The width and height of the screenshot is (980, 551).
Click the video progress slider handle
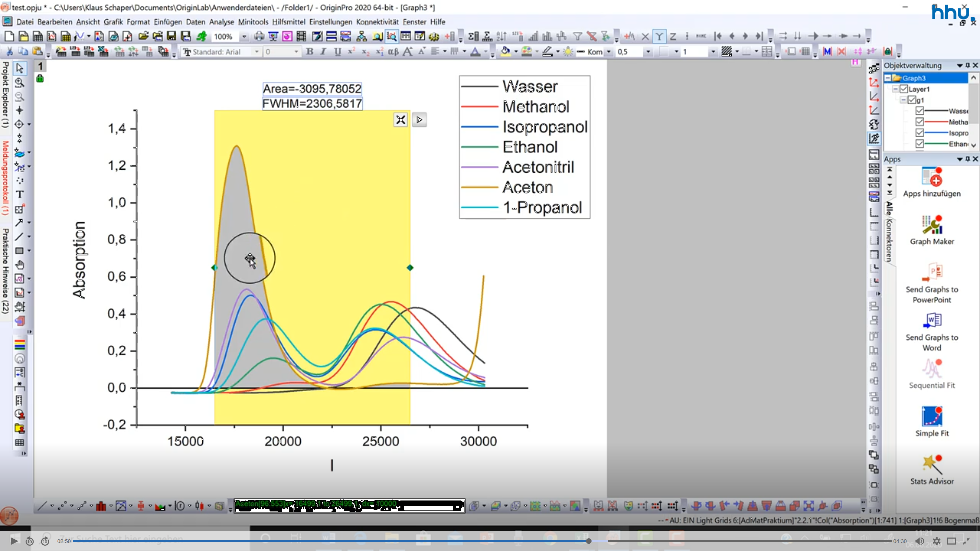588,541
